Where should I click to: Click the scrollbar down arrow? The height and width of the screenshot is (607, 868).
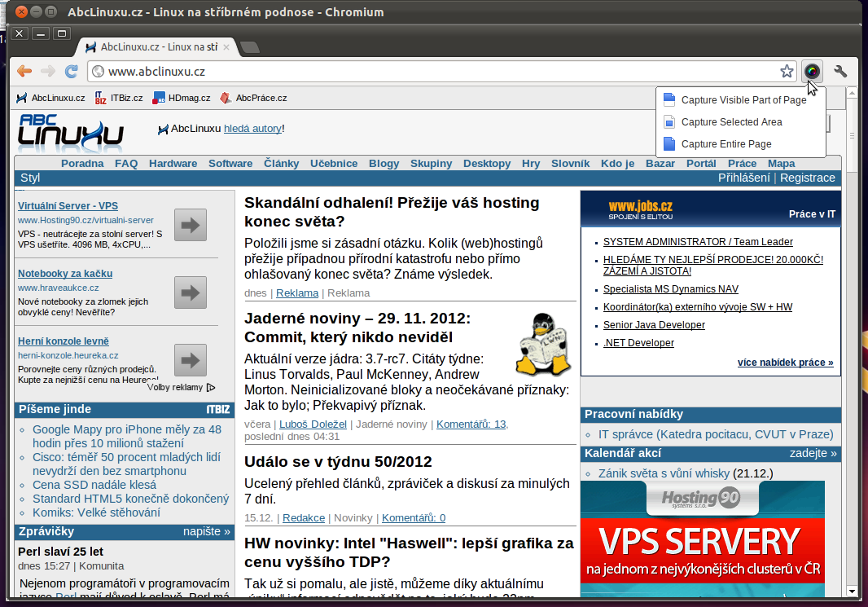pyautogui.click(x=852, y=592)
